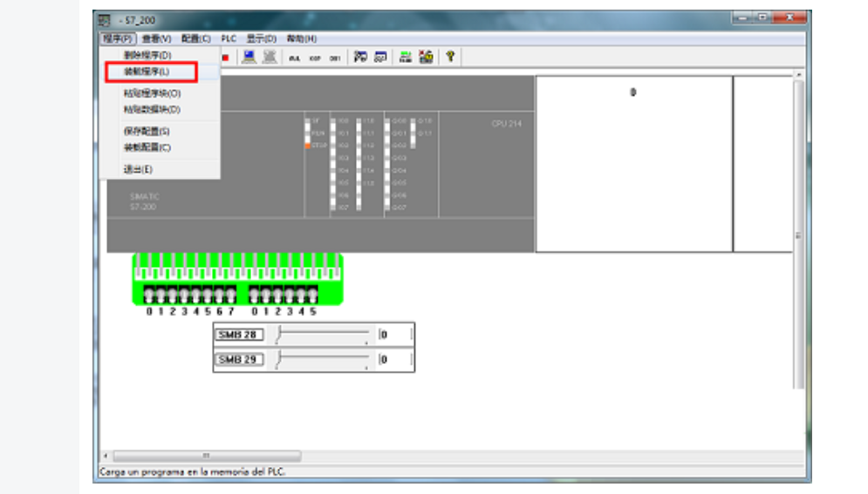Click the SMB 28 analog potentiometer slider
The height and width of the screenshot is (494, 868).
tap(322, 334)
